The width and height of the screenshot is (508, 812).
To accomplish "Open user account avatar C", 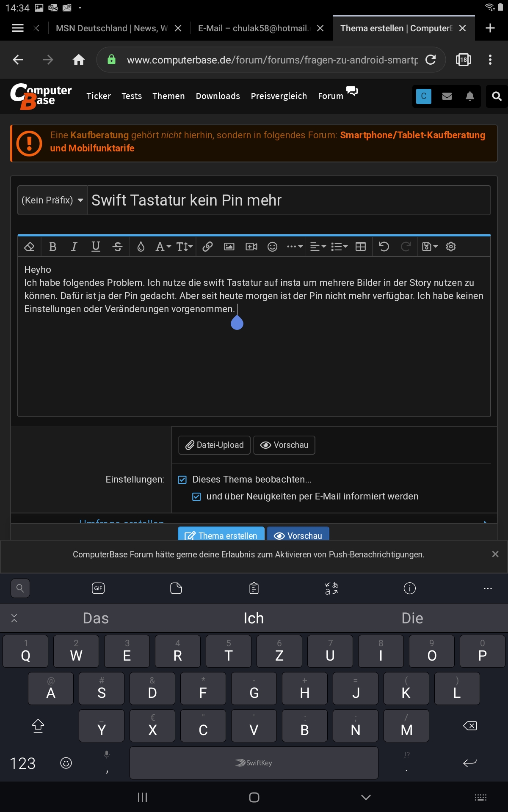I will (x=424, y=96).
